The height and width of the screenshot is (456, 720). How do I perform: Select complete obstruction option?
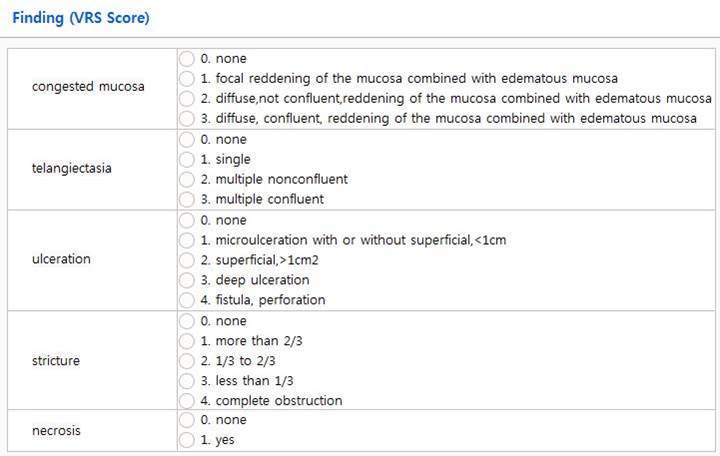click(187, 401)
